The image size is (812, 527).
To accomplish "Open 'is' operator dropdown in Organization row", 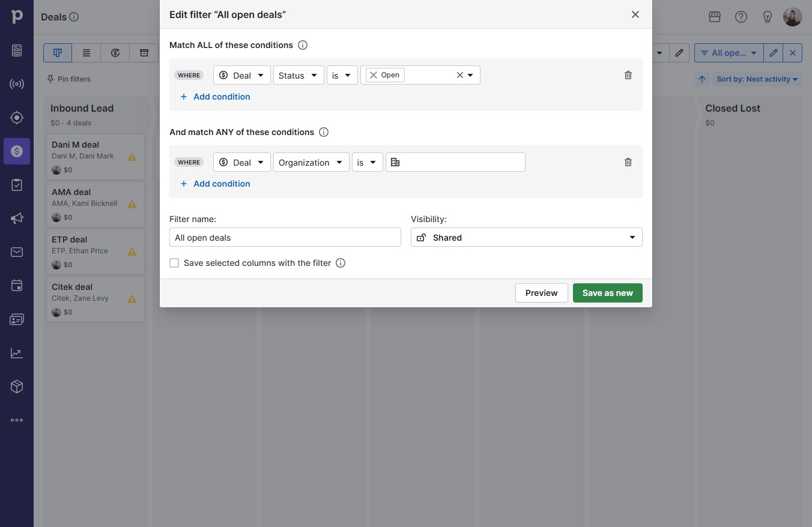I will [368, 163].
